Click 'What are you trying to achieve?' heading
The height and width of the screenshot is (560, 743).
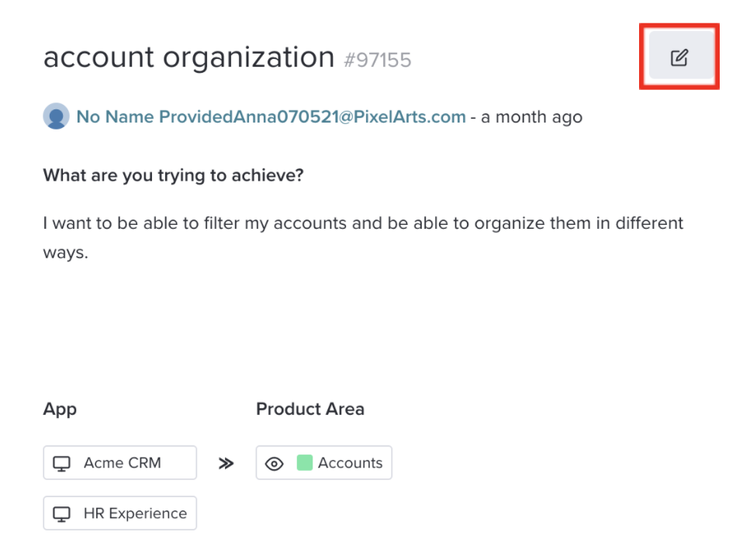click(174, 175)
